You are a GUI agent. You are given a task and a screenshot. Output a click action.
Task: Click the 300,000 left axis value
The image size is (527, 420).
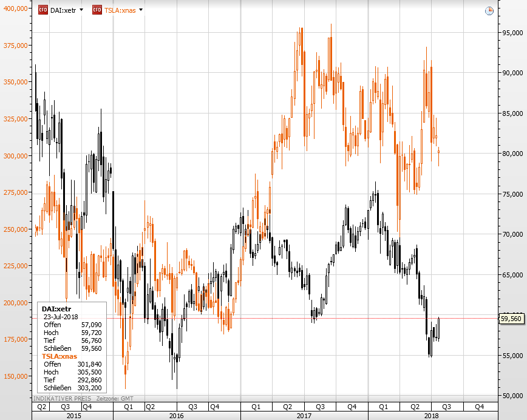click(15, 156)
